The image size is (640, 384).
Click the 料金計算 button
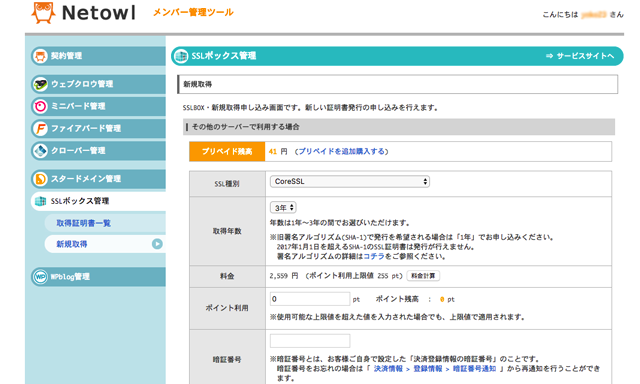(423, 276)
